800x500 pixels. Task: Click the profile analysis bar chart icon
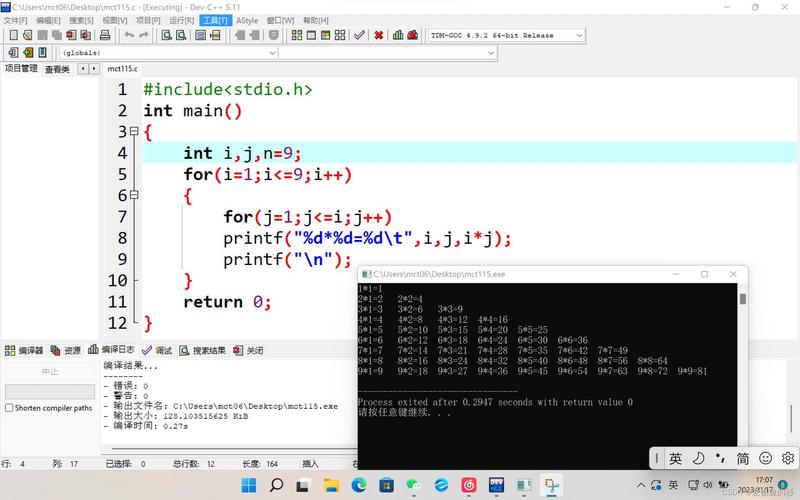(398, 35)
